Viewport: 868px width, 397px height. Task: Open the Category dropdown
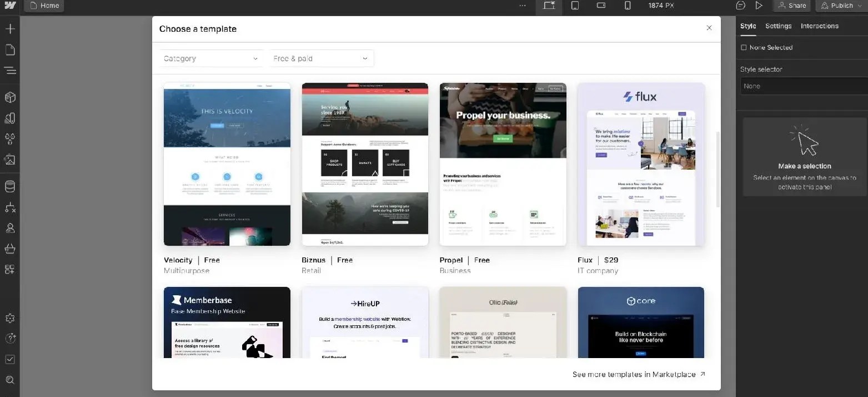[211, 58]
